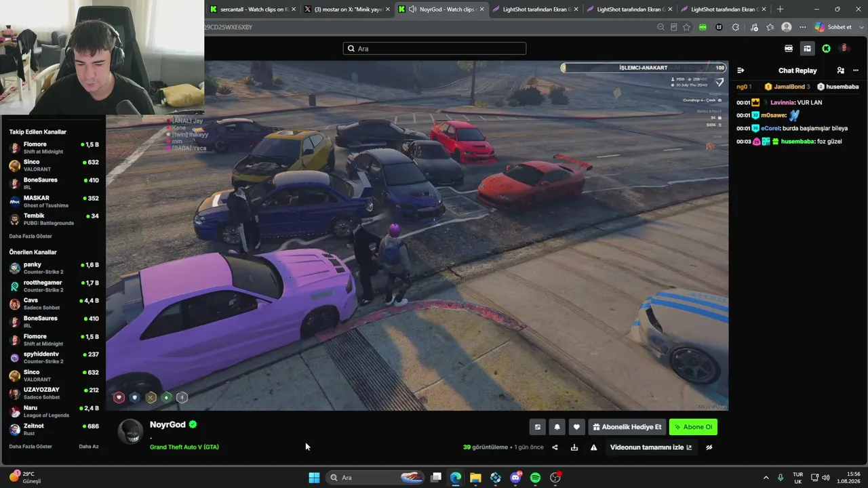Viewport: 868px width, 488px height.
Task: Click the NoyrGod channel avatar
Action: click(130, 431)
